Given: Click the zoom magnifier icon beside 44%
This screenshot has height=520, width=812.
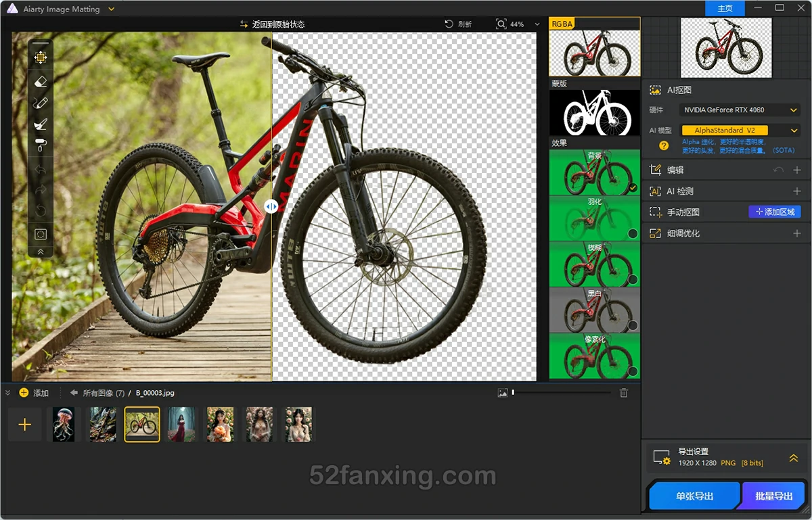Looking at the screenshot, I should [501, 24].
